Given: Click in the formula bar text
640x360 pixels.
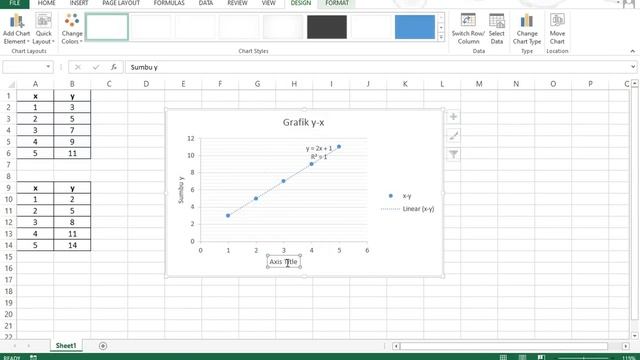Looking at the screenshot, I should [144, 67].
